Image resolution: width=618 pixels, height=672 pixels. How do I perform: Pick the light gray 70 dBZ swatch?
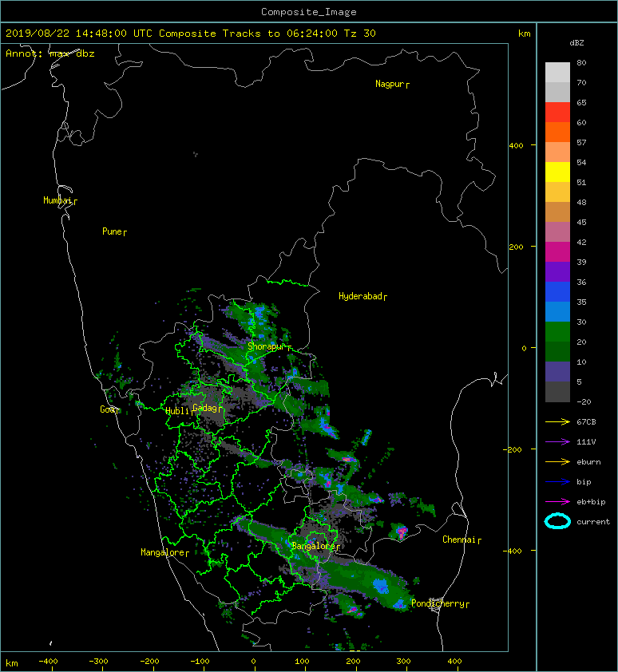tap(557, 72)
